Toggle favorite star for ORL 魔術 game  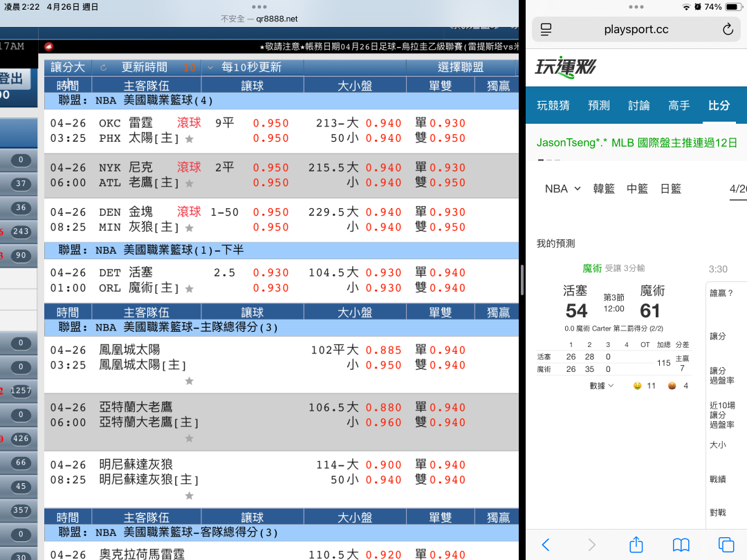pyautogui.click(x=190, y=288)
